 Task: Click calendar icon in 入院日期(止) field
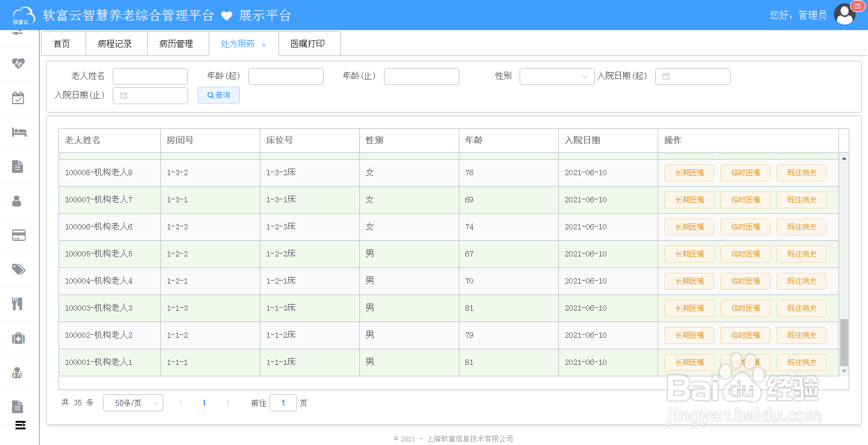pos(124,96)
